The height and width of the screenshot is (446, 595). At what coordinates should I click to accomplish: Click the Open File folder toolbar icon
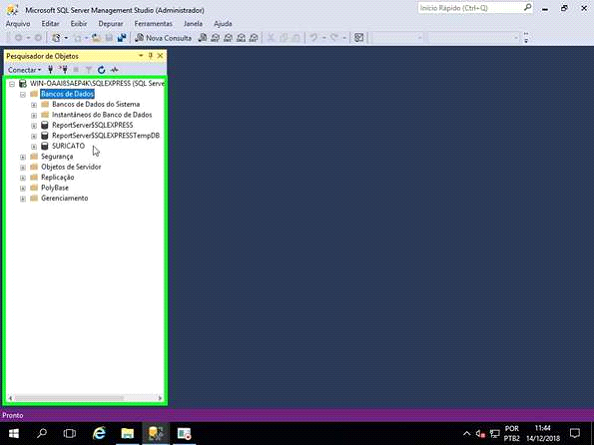pyautogui.click(x=96, y=38)
